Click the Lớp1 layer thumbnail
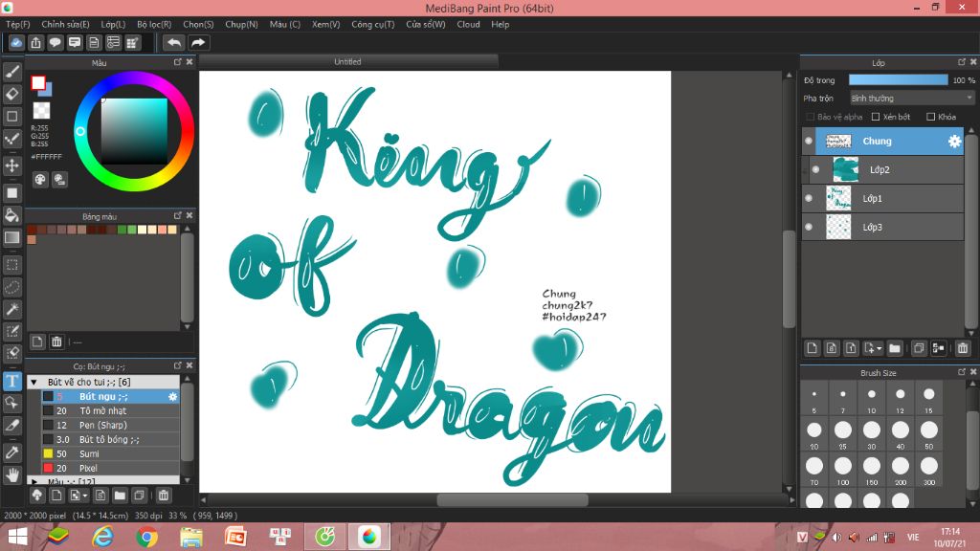 [838, 199]
